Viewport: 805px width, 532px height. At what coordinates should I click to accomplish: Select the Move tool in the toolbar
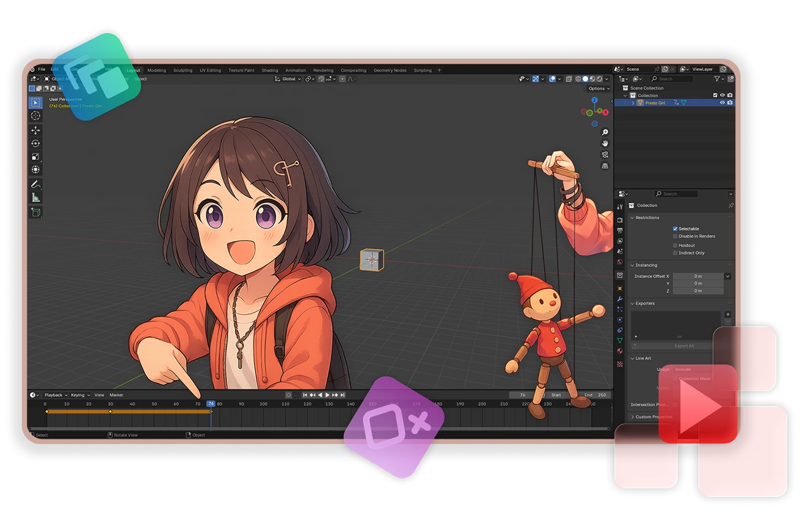point(36,131)
